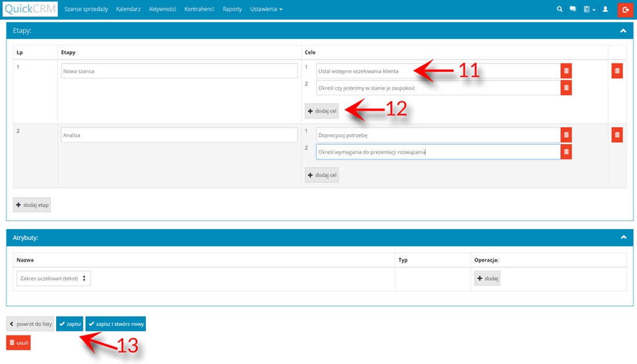Click 'dodaj cel' under Nowa szansa stage
Viewport: 637px width, 364px height.
[322, 111]
